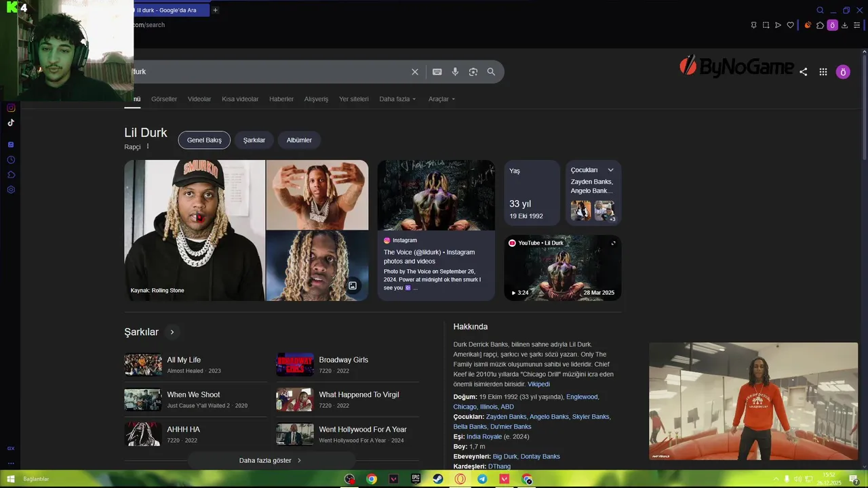This screenshot has width=868, height=488.
Task: Open Chrome from the taskbar
Action: click(372, 479)
